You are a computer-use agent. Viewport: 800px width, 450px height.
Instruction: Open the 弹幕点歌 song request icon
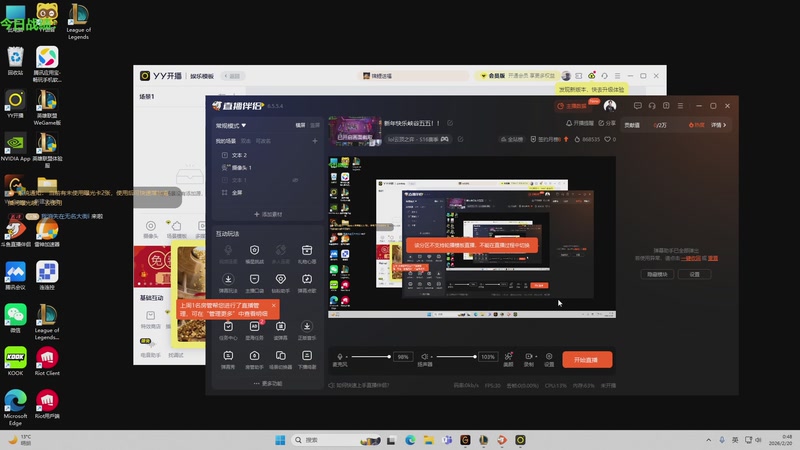coord(307,279)
